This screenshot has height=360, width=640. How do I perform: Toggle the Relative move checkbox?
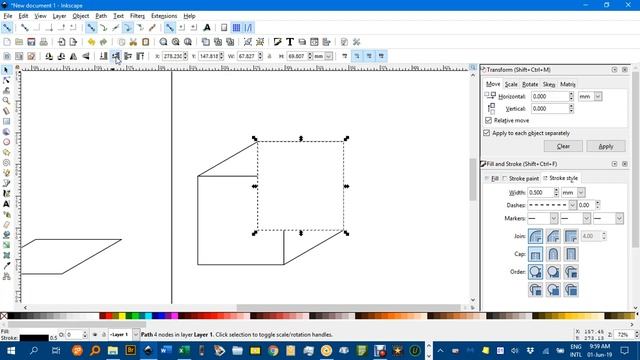[x=489, y=120]
